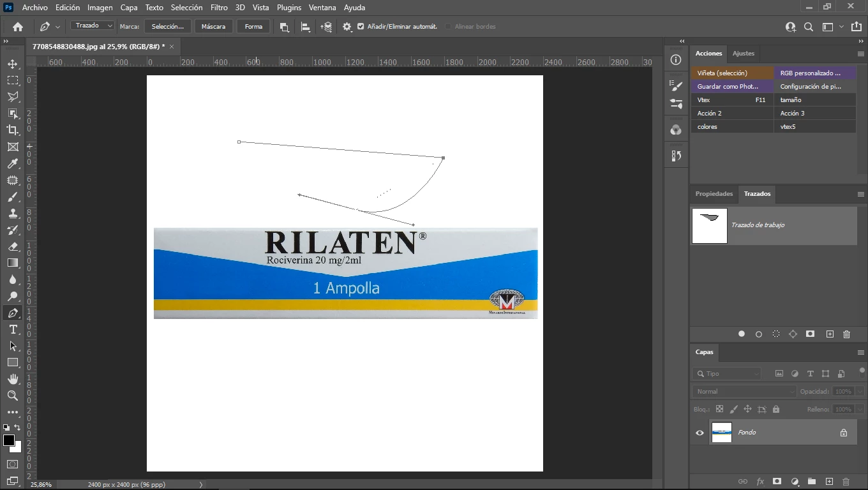Open the path alignment icon

(x=306, y=27)
